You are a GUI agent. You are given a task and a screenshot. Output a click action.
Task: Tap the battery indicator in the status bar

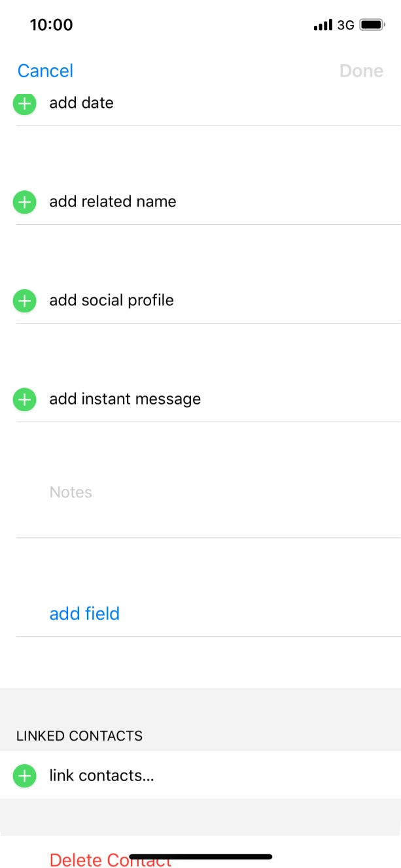tap(371, 24)
